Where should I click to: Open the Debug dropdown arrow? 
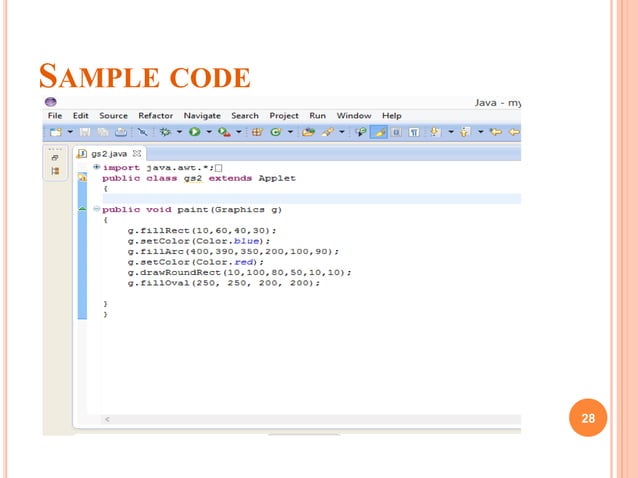point(179,132)
